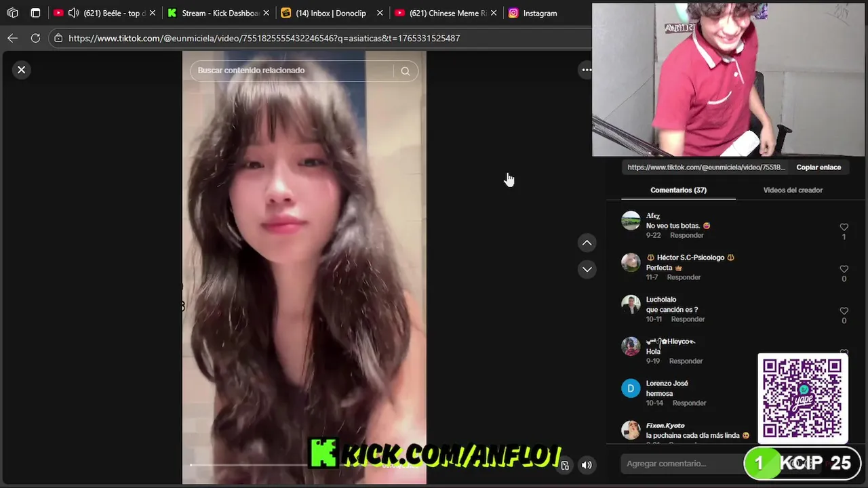Open Lucholalo's profile avatar
Viewport: 868px width, 488px height.
(631, 304)
